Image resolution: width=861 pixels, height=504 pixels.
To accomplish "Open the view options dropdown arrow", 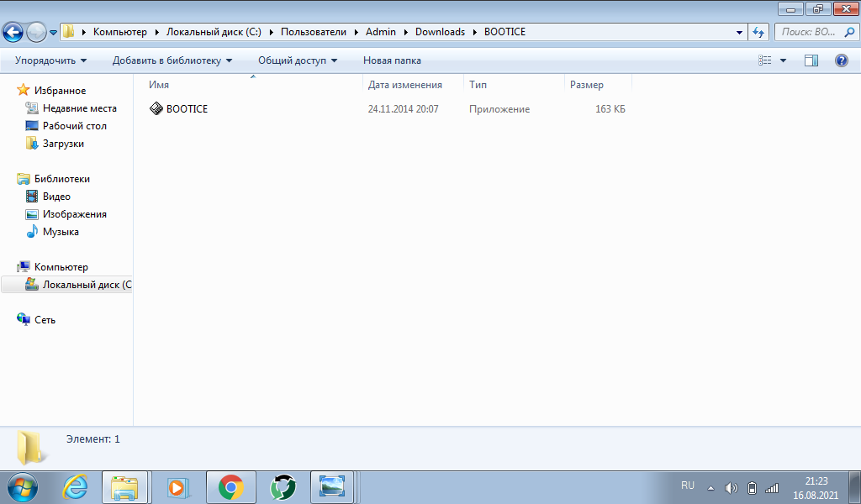I will tap(783, 60).
